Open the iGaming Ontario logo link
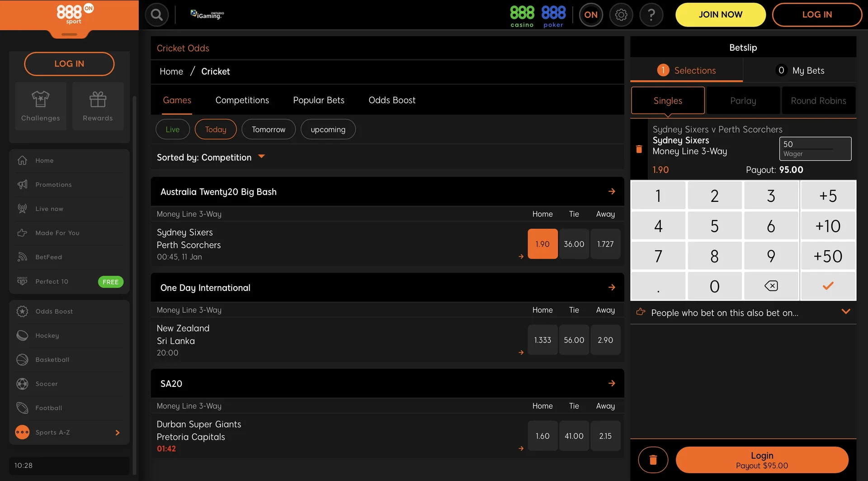This screenshot has width=868, height=481. point(207,14)
